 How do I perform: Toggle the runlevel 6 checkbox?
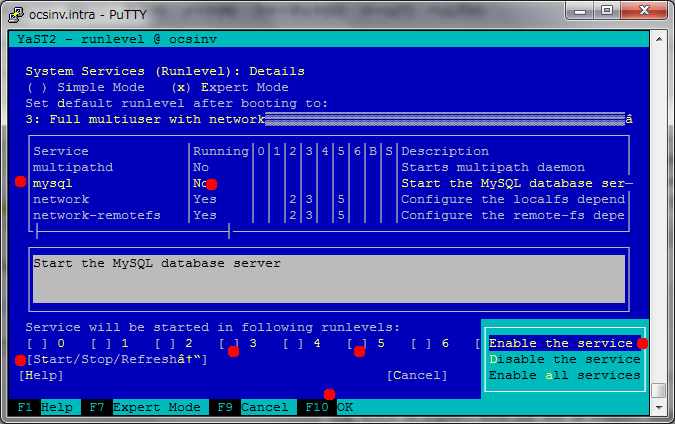click(x=430, y=344)
